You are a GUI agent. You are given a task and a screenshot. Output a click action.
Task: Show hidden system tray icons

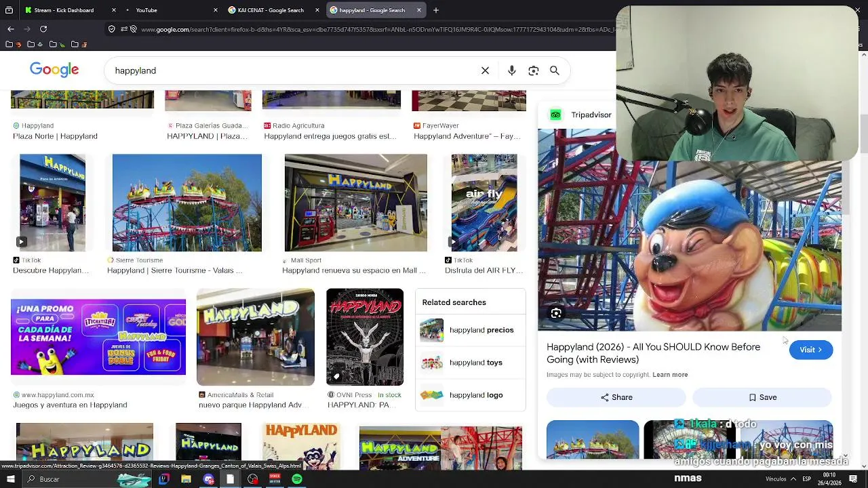(x=793, y=479)
